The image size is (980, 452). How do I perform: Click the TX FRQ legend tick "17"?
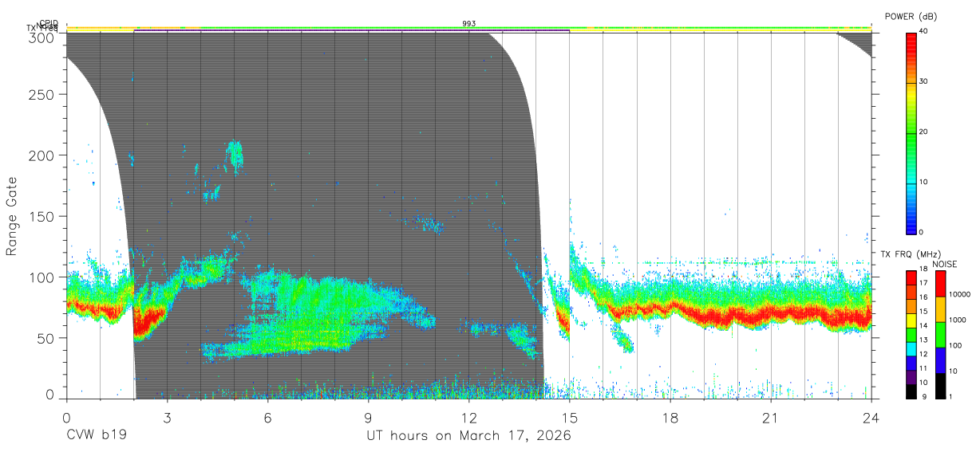point(924,283)
